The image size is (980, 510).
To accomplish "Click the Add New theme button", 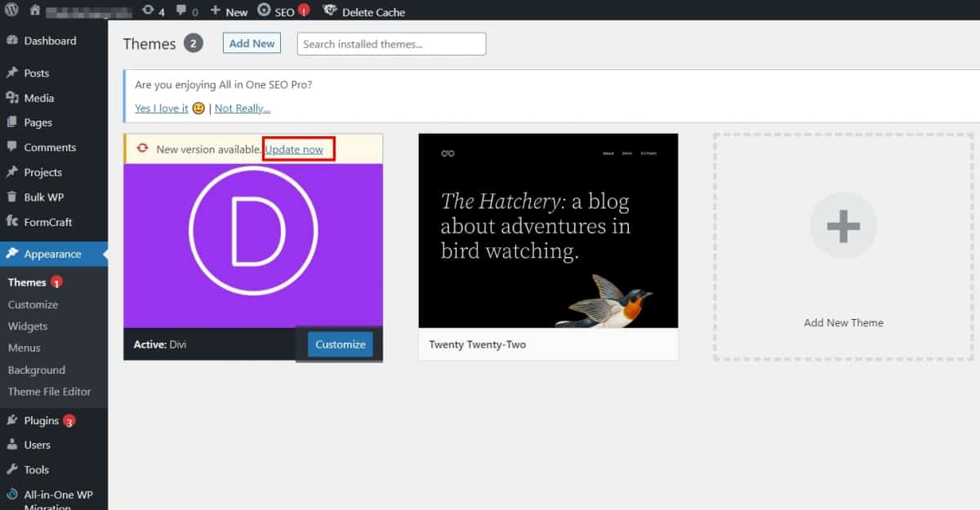I will point(252,43).
